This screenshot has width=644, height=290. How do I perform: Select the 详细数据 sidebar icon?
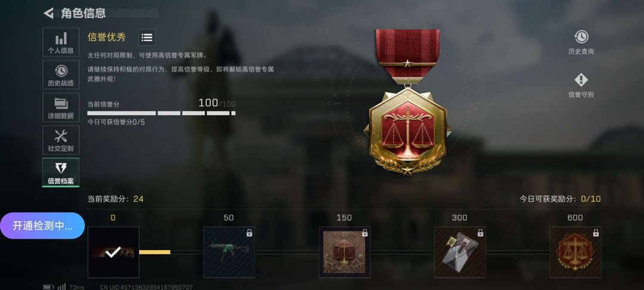point(61,107)
